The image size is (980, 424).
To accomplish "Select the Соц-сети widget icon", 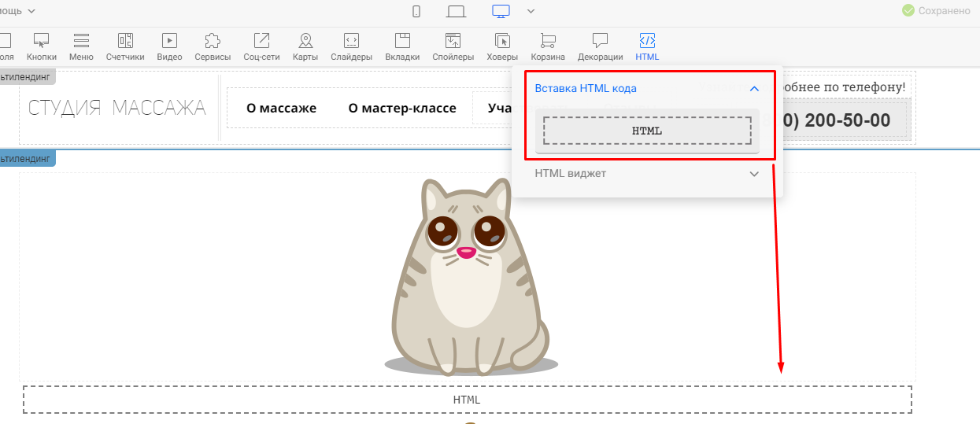I will pos(261,41).
